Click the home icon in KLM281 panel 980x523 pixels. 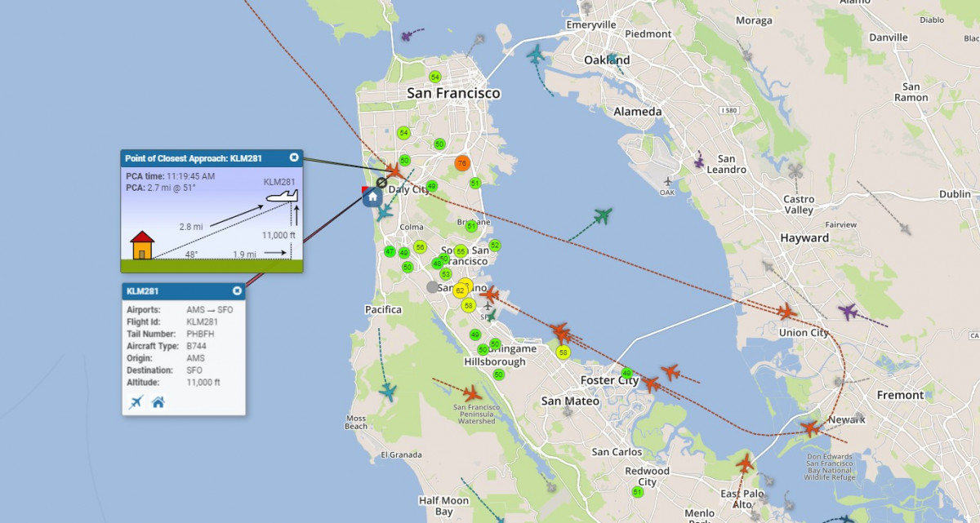coord(158,401)
